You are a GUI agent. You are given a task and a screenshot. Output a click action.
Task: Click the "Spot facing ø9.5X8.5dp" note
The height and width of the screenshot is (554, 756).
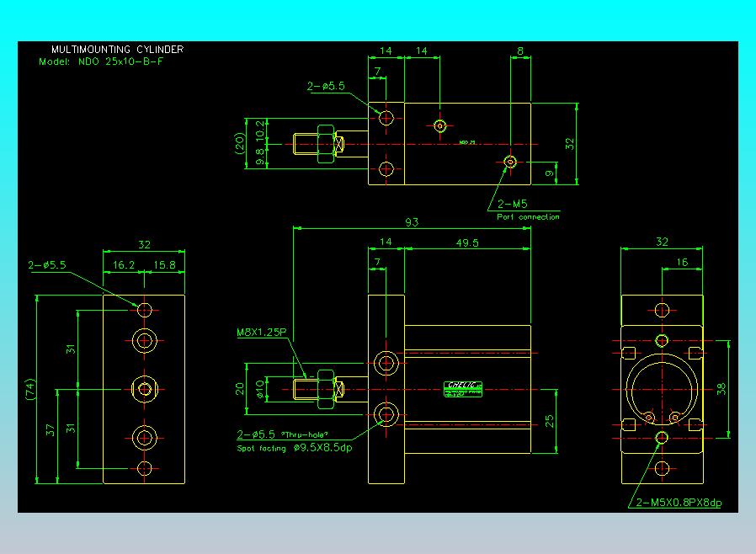(294, 448)
